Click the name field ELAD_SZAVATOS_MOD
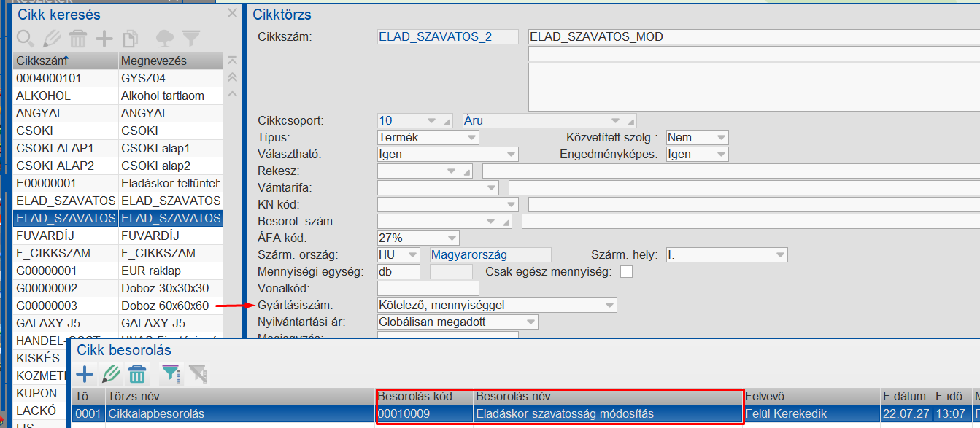Screen dimensions: 980x428 [754, 36]
